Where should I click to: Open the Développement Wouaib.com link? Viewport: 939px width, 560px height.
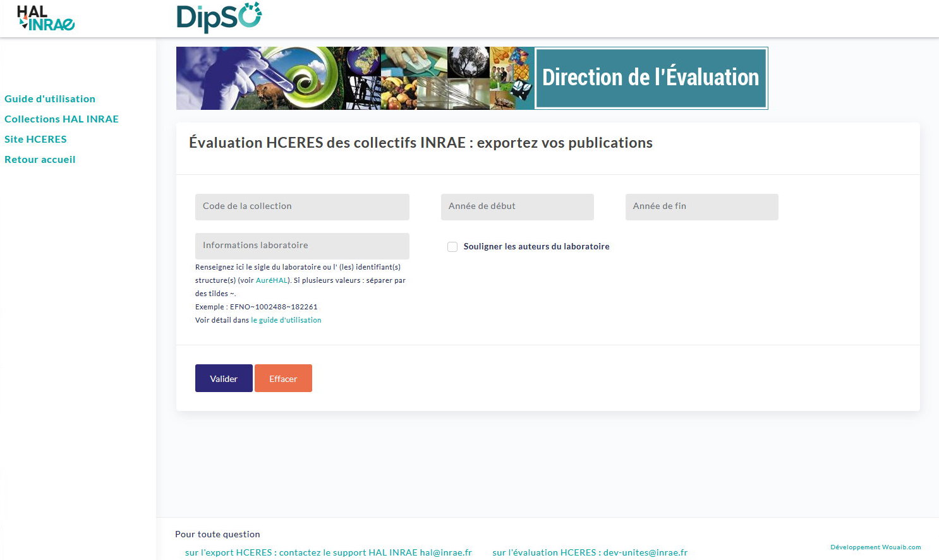coord(876,547)
